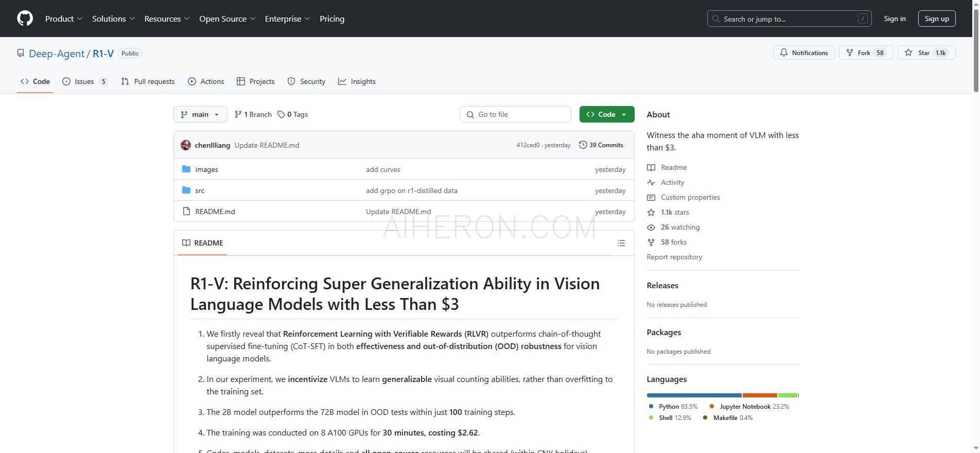Open the README outline list icon
The image size is (980, 453).
[x=621, y=243]
